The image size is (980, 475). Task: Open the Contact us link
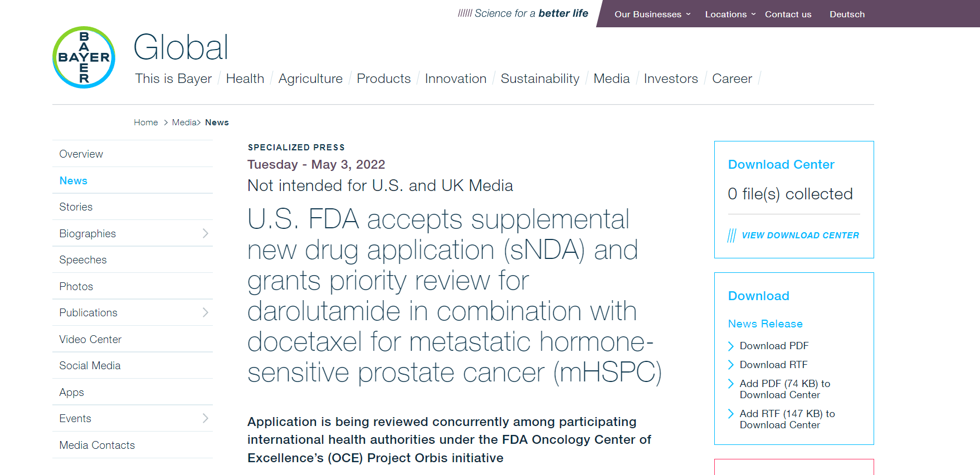[788, 14]
